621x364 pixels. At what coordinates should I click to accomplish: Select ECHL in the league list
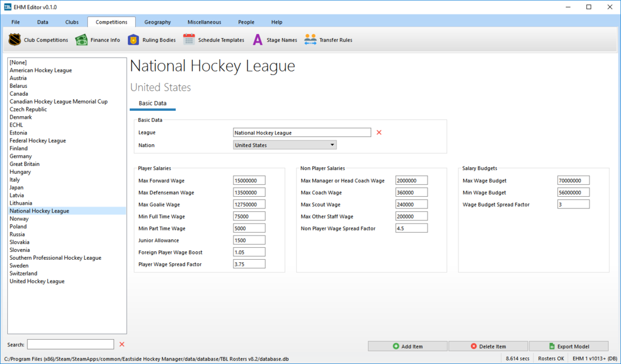tap(67, 125)
